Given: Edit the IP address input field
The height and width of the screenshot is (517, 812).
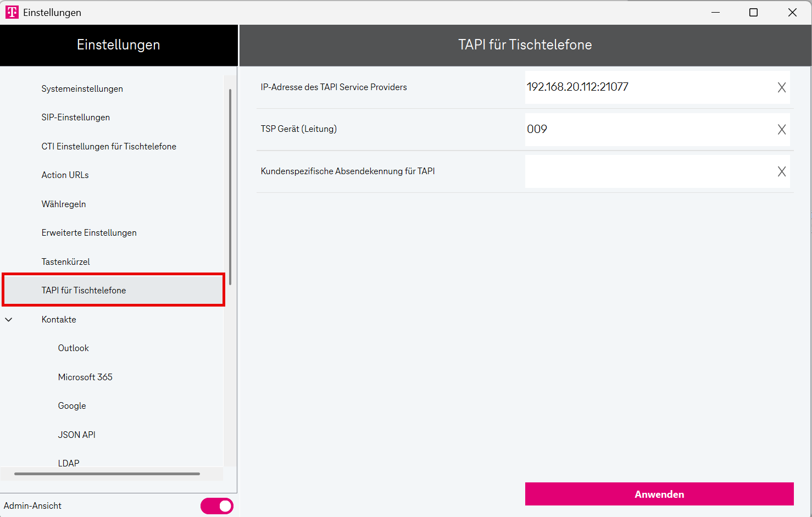Looking at the screenshot, I should (648, 87).
